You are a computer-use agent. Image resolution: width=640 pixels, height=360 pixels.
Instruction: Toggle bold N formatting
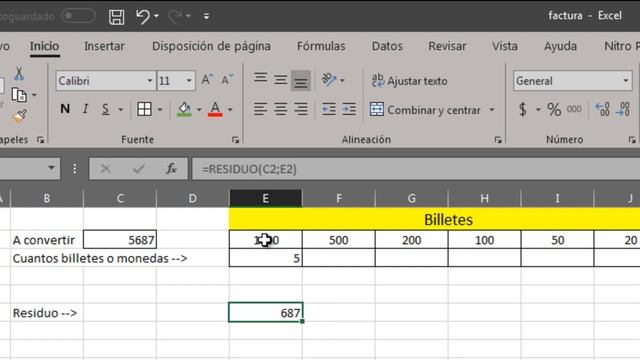pos(65,109)
